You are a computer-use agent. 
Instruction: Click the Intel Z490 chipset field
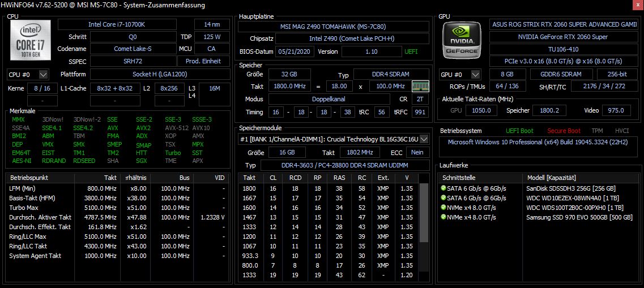(352, 39)
